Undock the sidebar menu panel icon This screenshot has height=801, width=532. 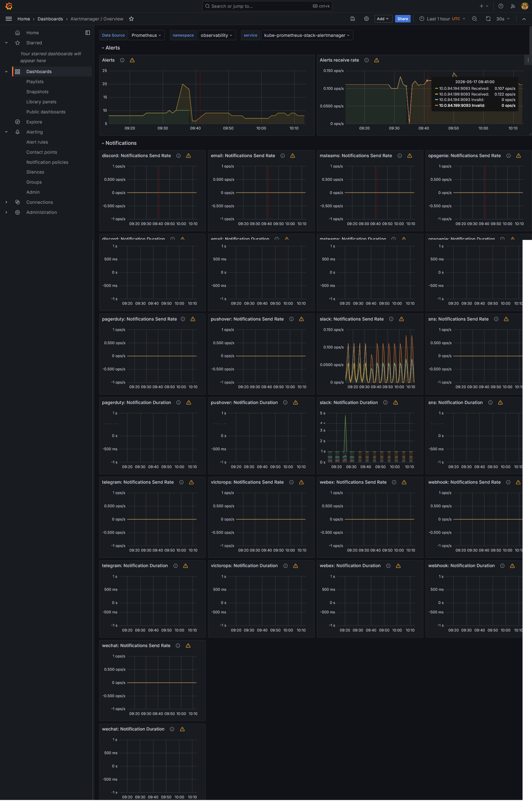coord(87,33)
